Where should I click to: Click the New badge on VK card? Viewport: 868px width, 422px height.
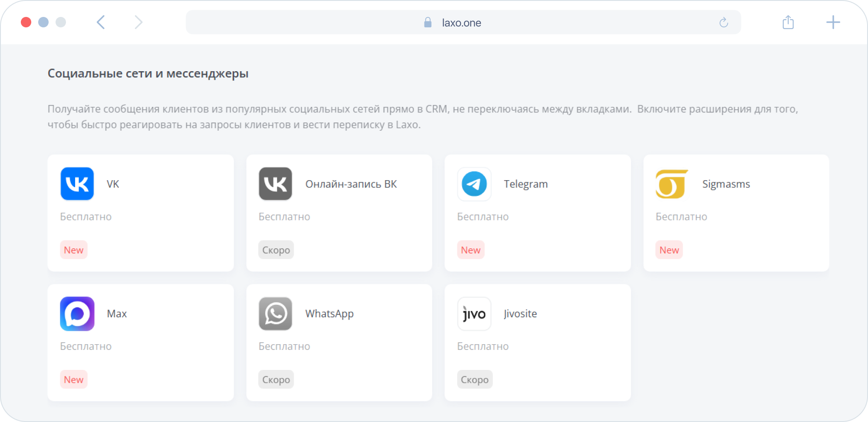(73, 250)
